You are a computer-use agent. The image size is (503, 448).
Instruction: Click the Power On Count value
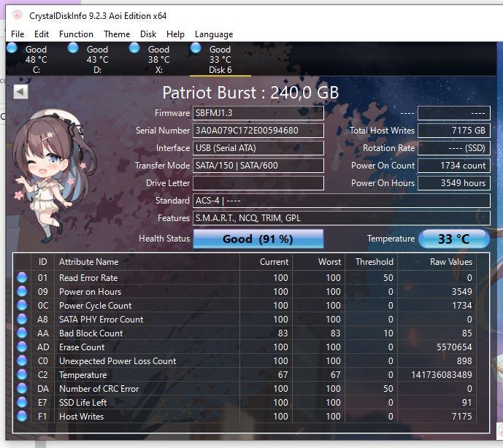[x=454, y=166]
